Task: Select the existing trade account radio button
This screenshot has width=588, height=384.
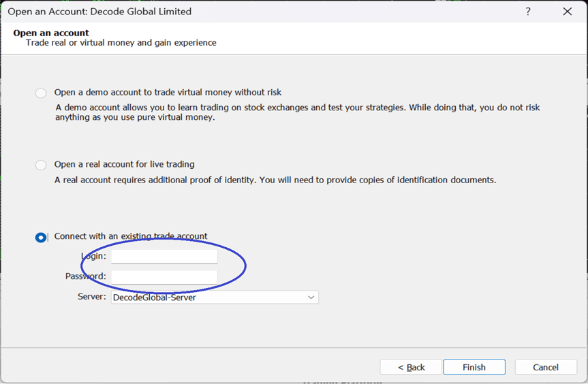Action: [x=41, y=237]
